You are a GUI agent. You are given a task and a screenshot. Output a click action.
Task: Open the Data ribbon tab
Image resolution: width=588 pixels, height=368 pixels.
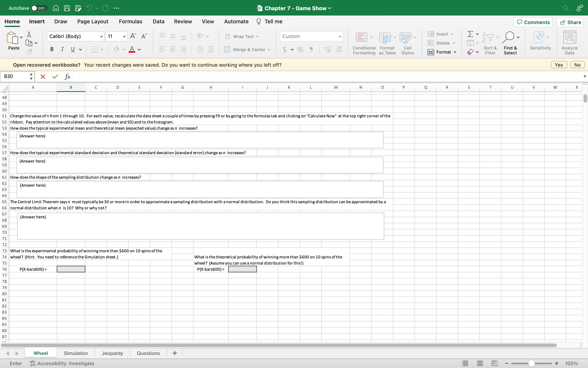158,21
